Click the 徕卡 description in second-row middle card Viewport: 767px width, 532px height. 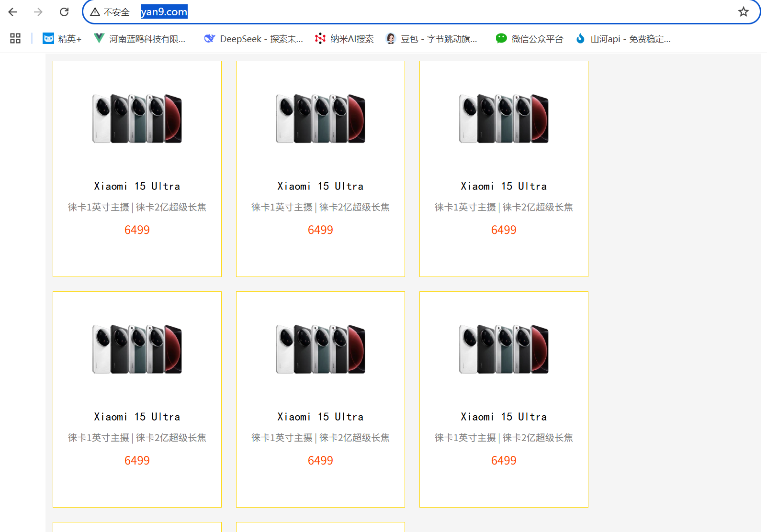pos(320,438)
